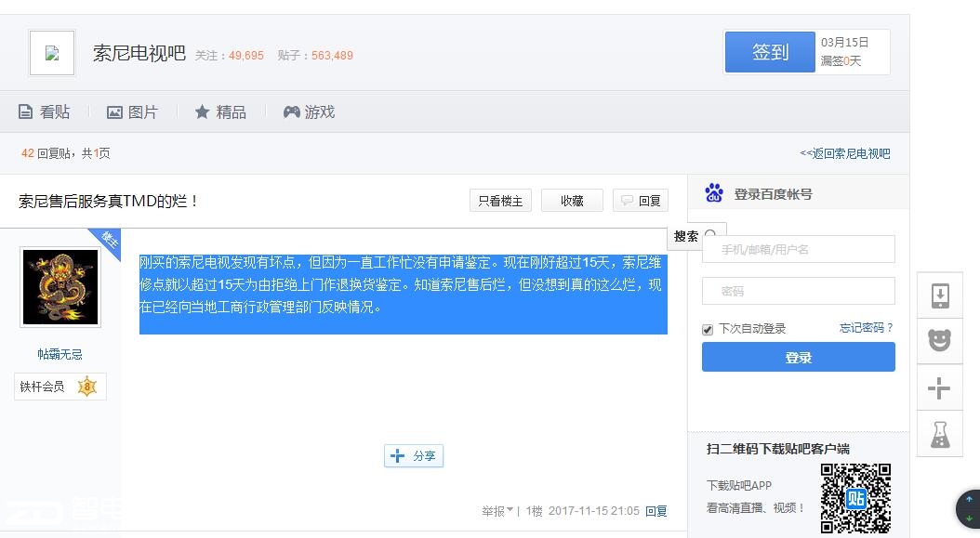The width and height of the screenshot is (980, 538).
Task: Click the 扫二维码下载贴吧客户端 heading
Action: coord(778,449)
